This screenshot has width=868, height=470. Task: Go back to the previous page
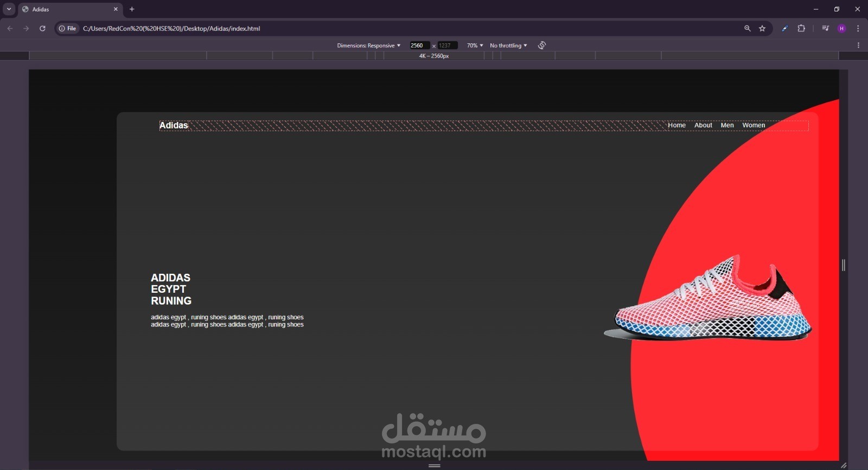pos(10,28)
